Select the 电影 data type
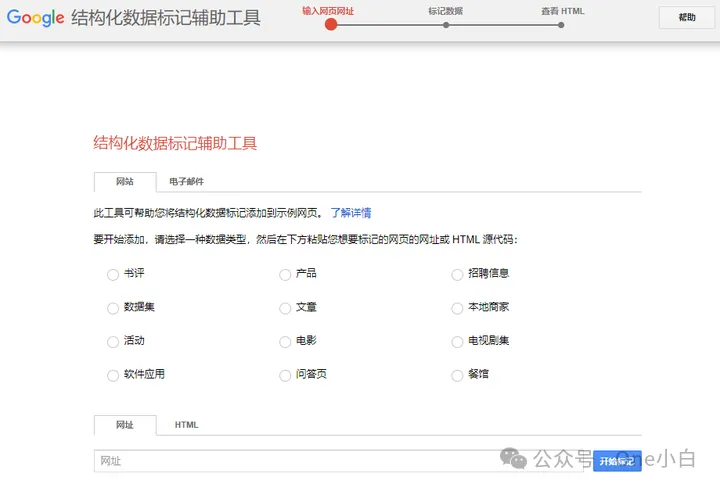The image size is (720, 488). [285, 342]
